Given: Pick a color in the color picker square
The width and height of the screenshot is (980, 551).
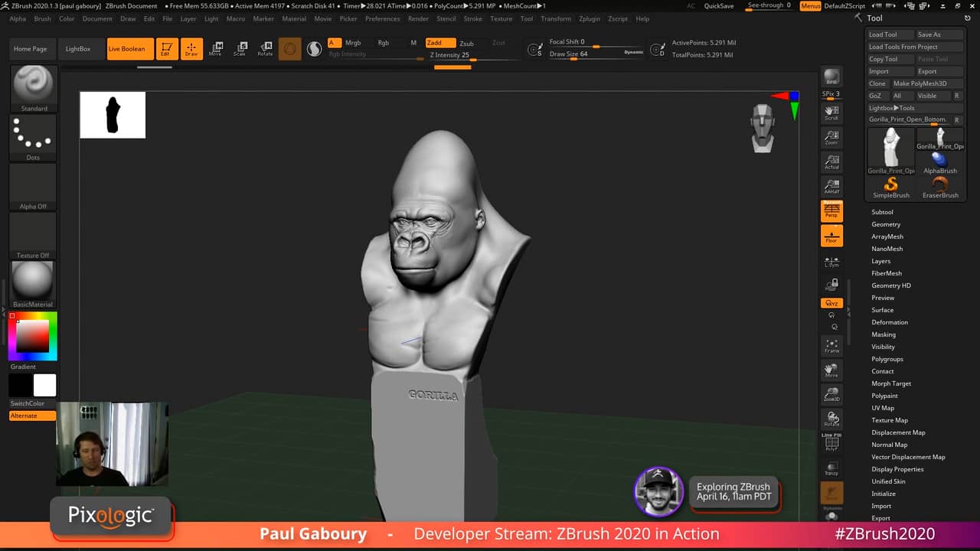Looking at the screenshot, I should click(x=33, y=336).
